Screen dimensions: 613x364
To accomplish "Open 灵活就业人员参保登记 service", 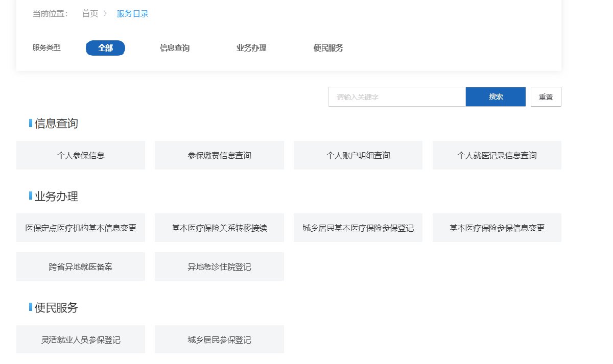I will point(81,339).
